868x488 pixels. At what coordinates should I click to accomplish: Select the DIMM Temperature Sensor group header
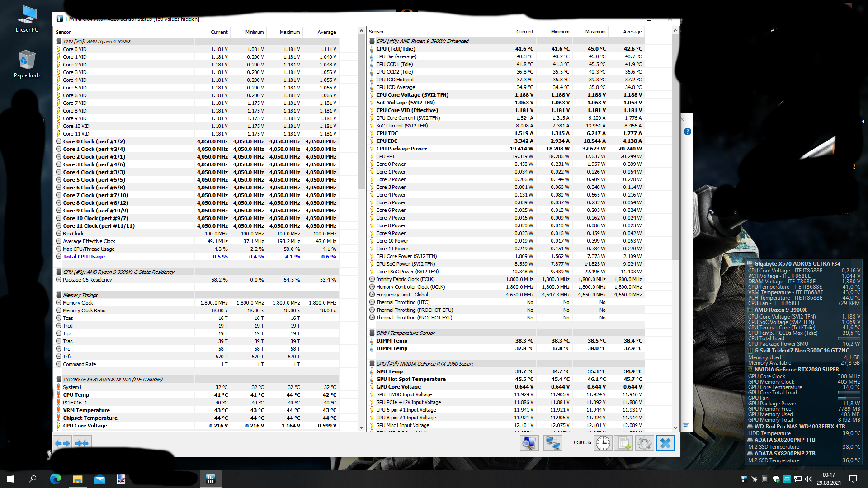pos(405,333)
